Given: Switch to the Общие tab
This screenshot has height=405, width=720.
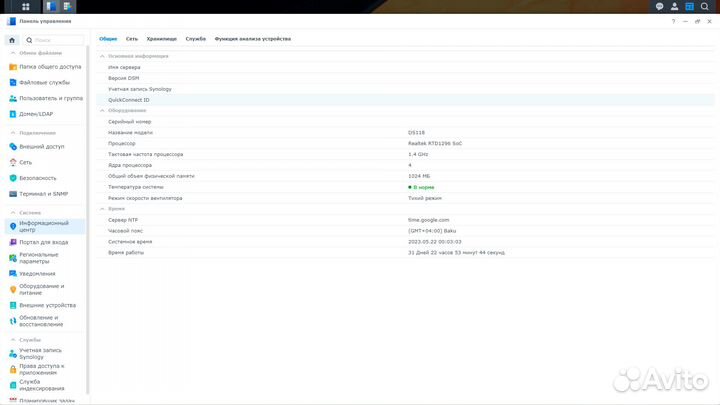Looking at the screenshot, I should point(108,39).
